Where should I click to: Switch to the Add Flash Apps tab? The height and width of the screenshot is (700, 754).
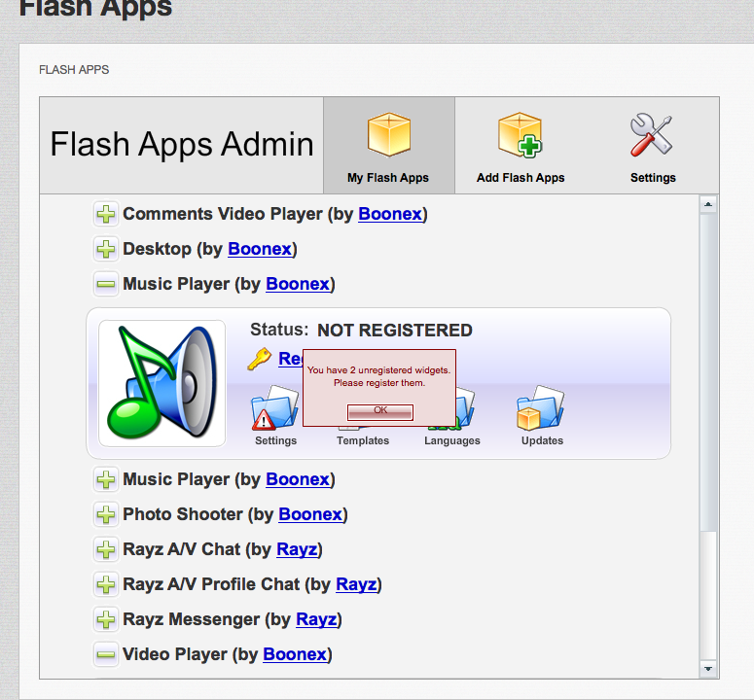click(521, 146)
